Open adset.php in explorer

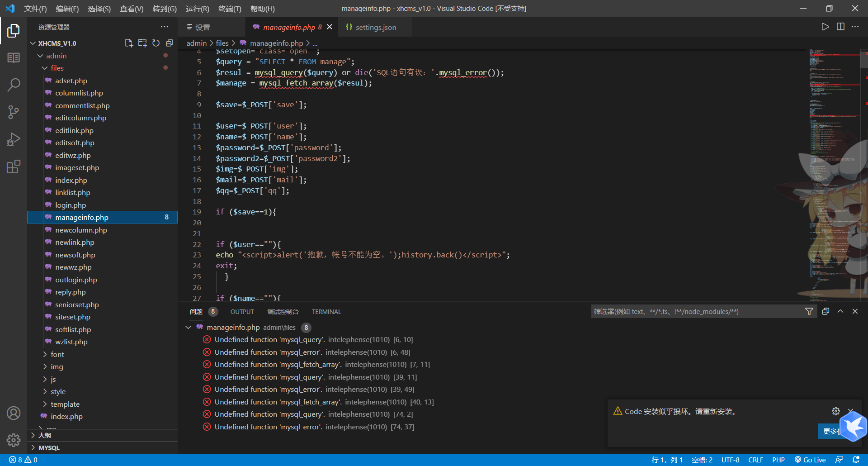71,81
